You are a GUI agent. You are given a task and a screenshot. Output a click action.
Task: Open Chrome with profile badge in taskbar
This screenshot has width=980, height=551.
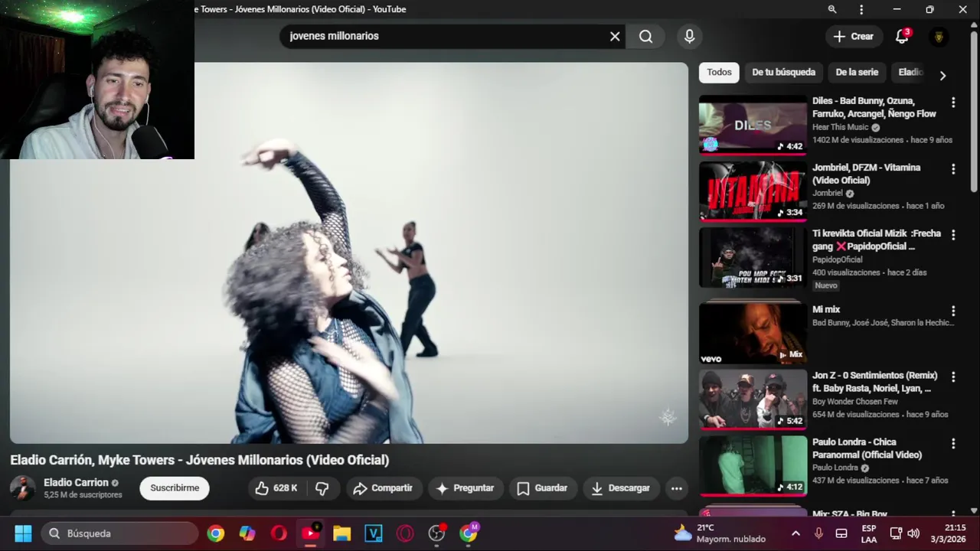coord(469,533)
